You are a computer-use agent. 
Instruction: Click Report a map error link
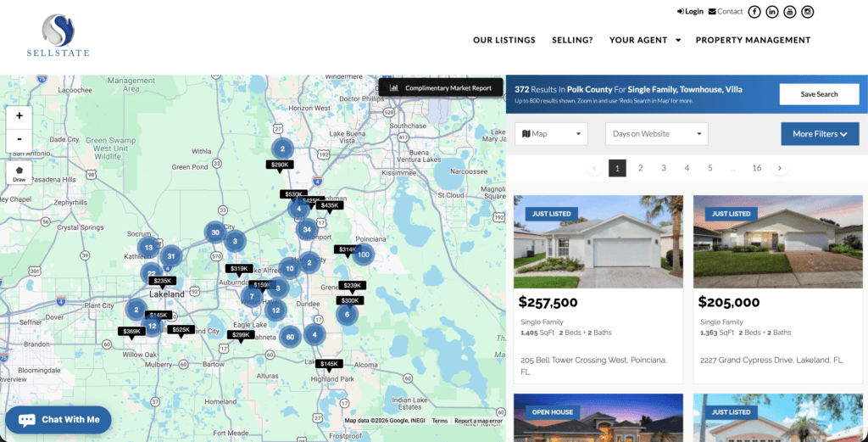(x=478, y=421)
